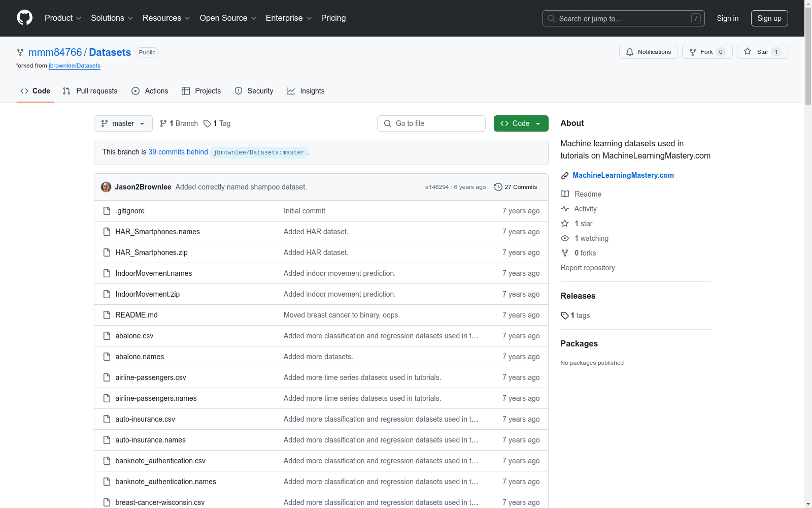Click the star icon beside 1 star
The width and height of the screenshot is (812, 508).
pos(565,224)
